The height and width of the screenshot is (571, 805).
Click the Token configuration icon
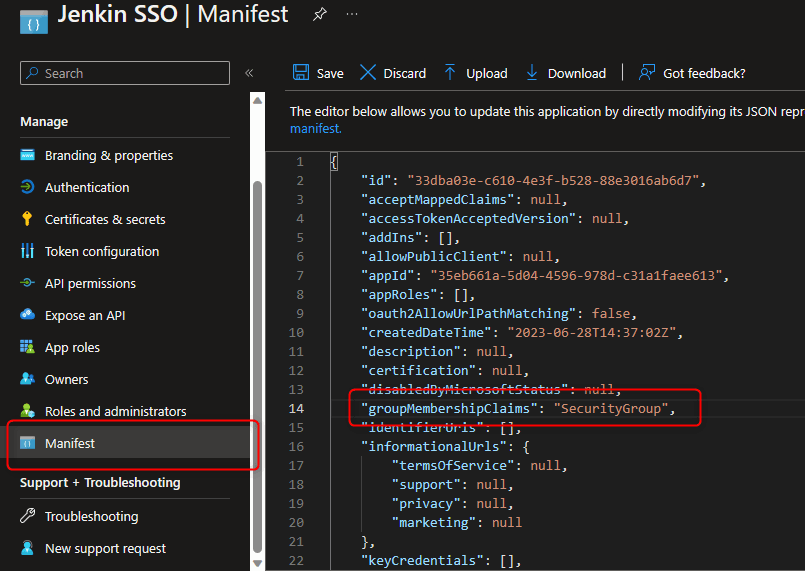(x=27, y=251)
